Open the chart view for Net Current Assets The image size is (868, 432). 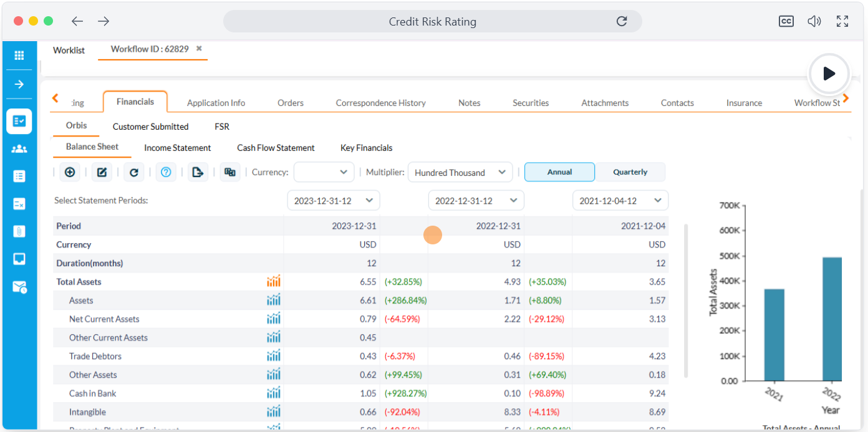pyautogui.click(x=273, y=319)
